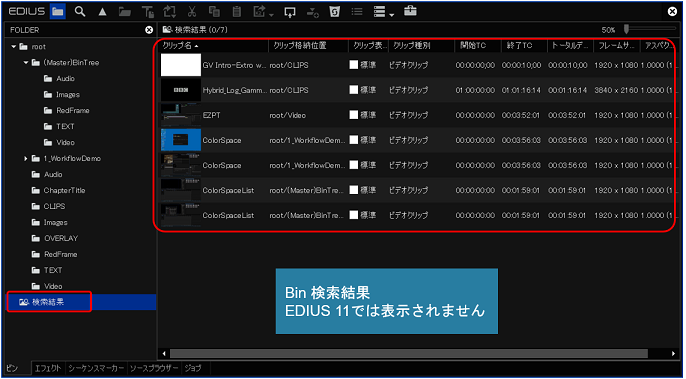Toggle the folder view icon in the toolbar

57,12
